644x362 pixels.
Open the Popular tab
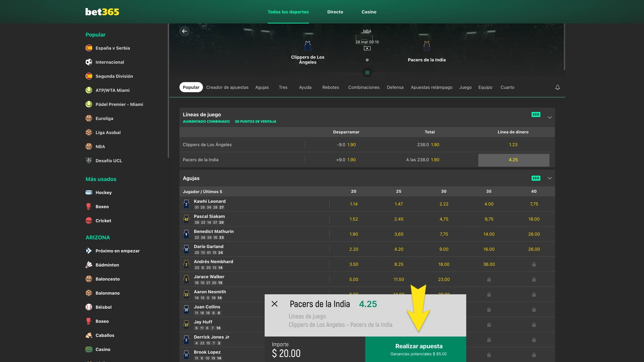point(191,87)
